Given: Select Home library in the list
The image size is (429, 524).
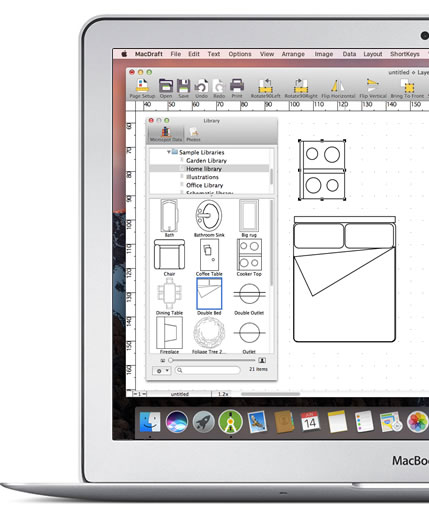Looking at the screenshot, I should pos(209,168).
